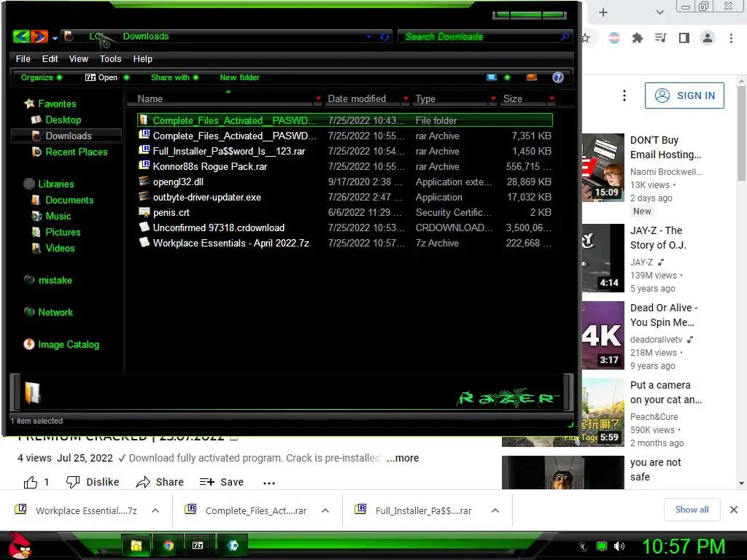Select Network in navigation pane
The width and height of the screenshot is (747, 560).
click(x=48, y=312)
